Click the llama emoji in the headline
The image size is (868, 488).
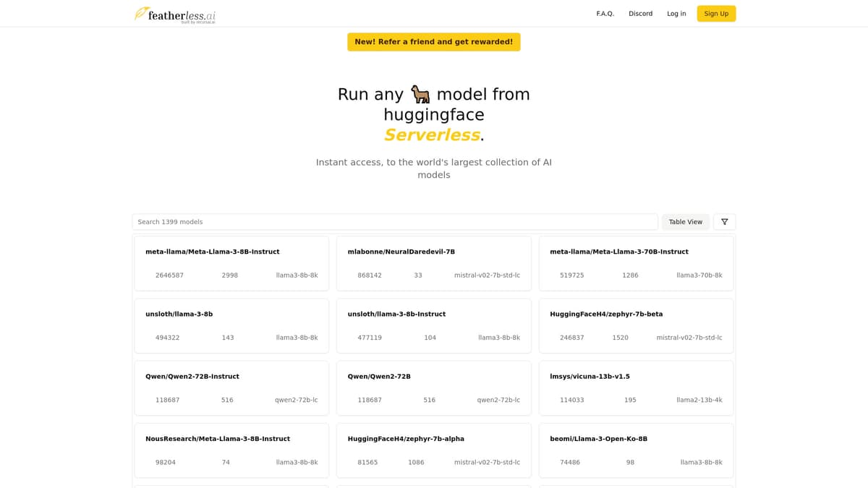click(420, 94)
